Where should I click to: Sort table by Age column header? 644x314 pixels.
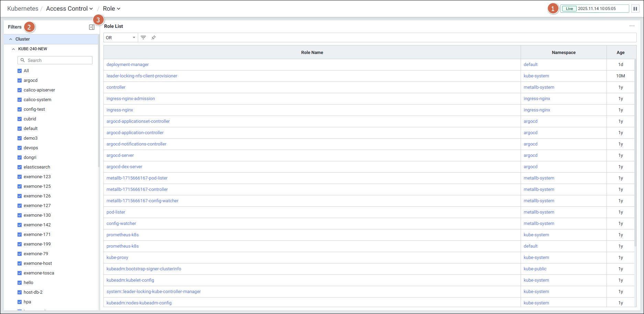pos(620,53)
